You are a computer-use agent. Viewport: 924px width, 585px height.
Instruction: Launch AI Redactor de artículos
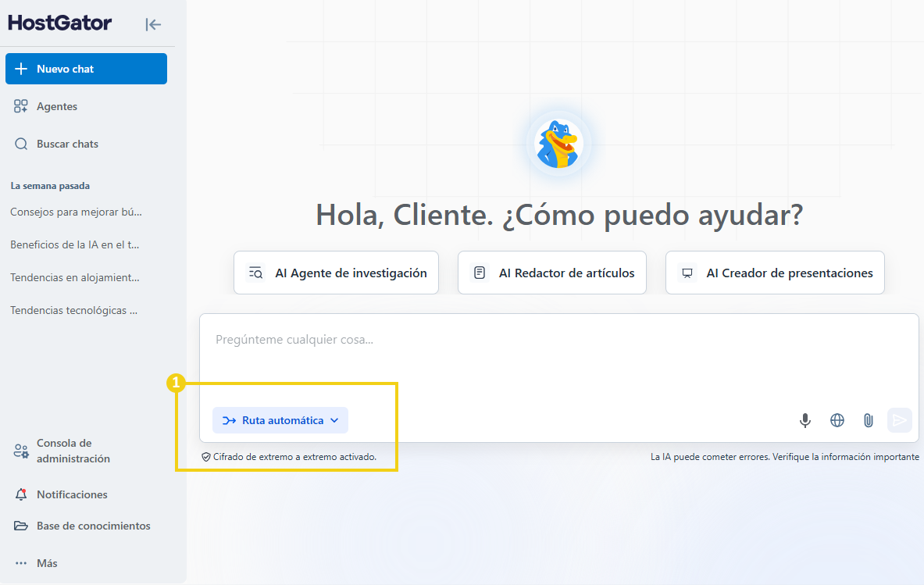point(552,273)
